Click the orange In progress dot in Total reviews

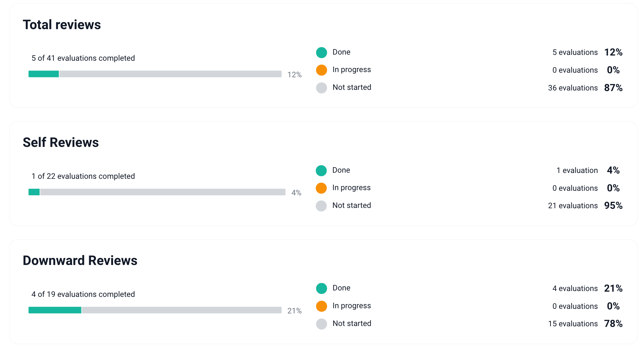tap(321, 70)
